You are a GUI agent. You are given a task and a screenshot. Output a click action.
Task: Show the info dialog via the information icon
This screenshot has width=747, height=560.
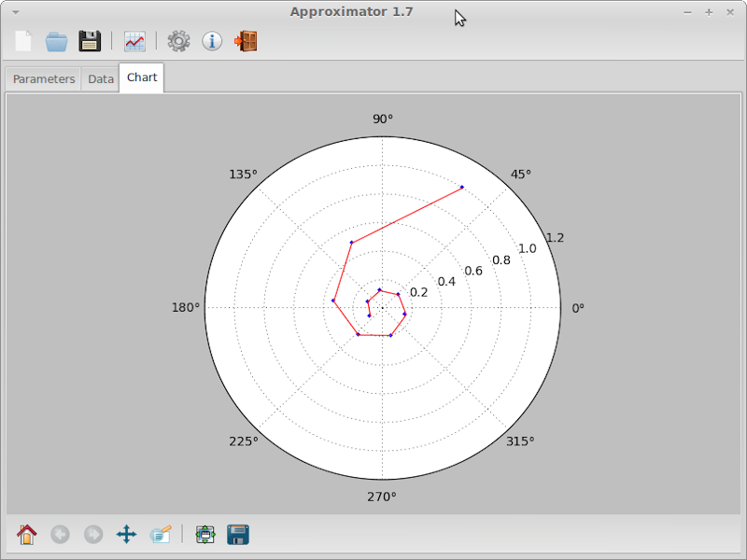coord(212,41)
